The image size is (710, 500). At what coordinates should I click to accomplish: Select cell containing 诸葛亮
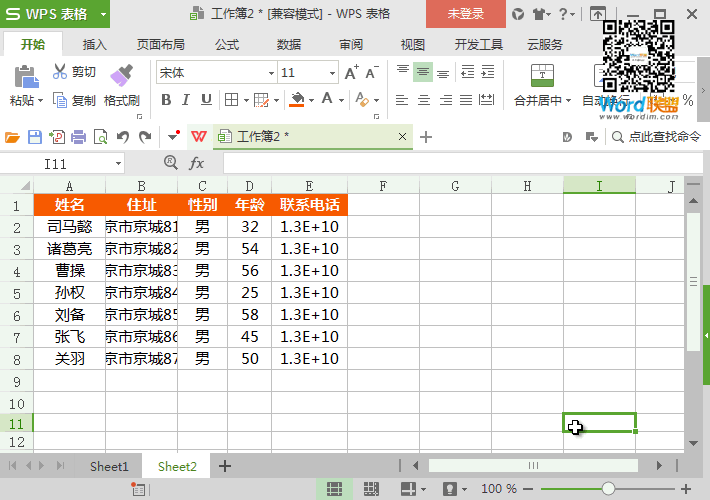[69, 249]
